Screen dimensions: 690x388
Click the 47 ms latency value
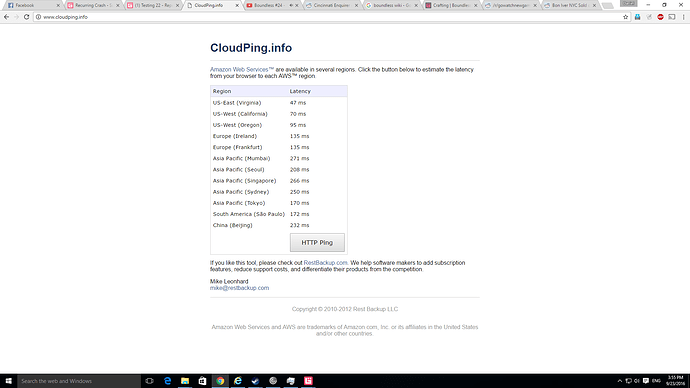[x=297, y=102]
